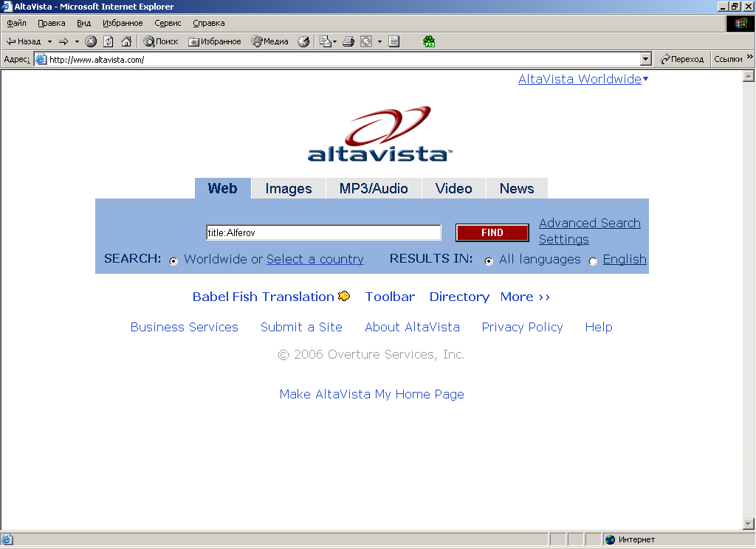Click the Select a country link
The image size is (756, 549).
[315, 259]
